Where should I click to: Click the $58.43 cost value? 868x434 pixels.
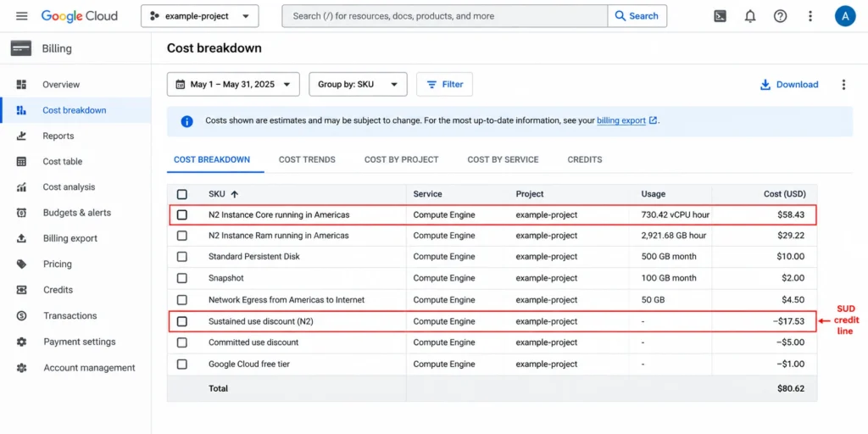click(x=791, y=214)
